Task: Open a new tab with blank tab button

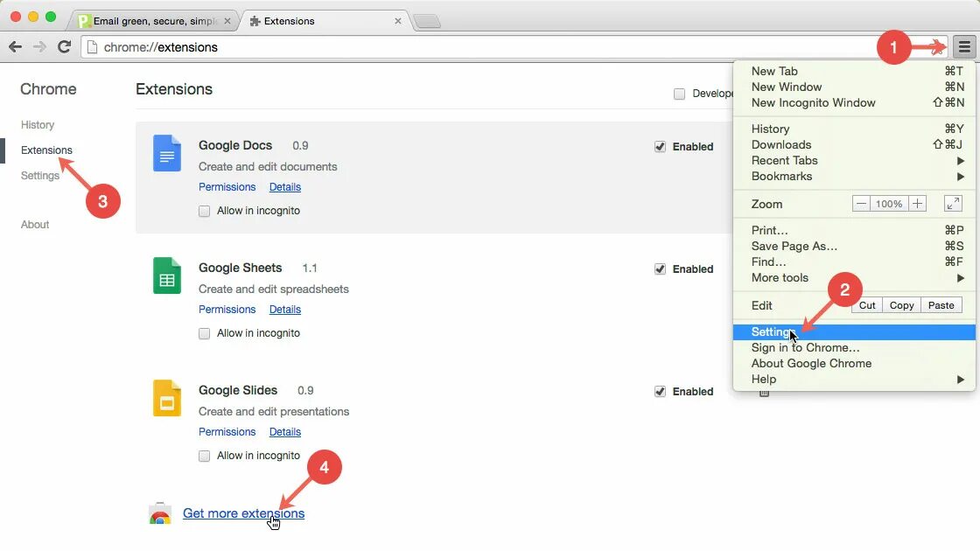Action: [428, 22]
